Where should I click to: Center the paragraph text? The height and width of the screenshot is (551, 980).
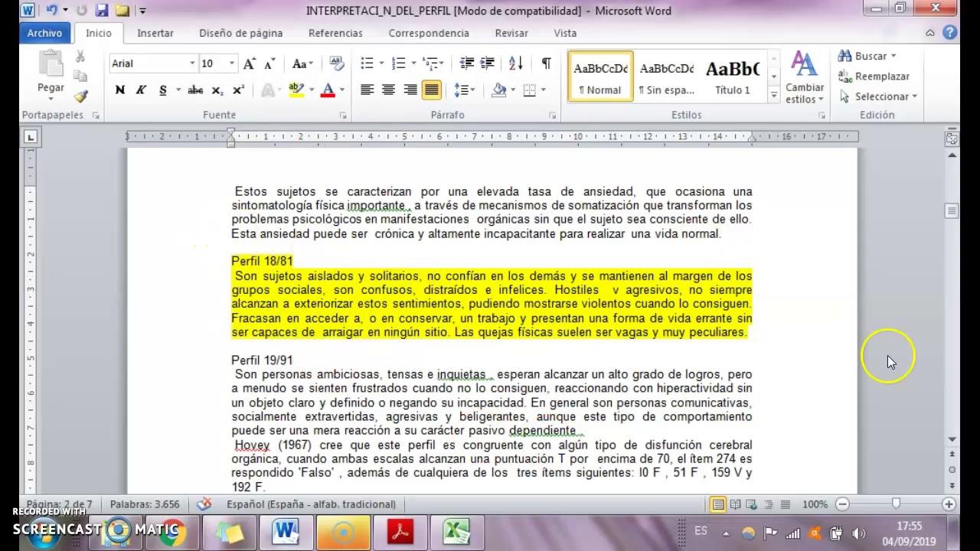coord(388,90)
